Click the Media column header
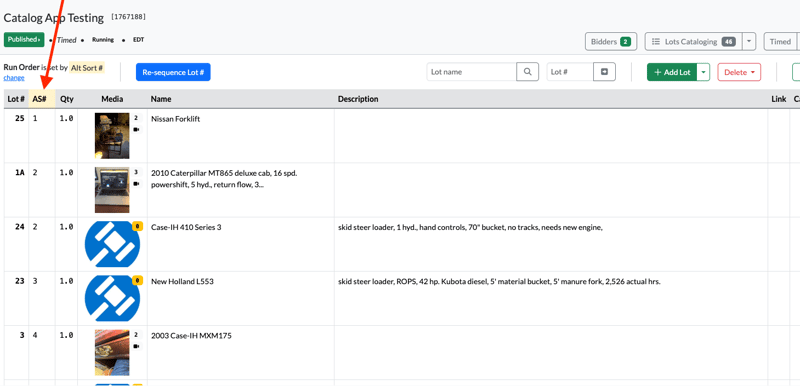Screen dimensions: 800x386 click(x=112, y=99)
